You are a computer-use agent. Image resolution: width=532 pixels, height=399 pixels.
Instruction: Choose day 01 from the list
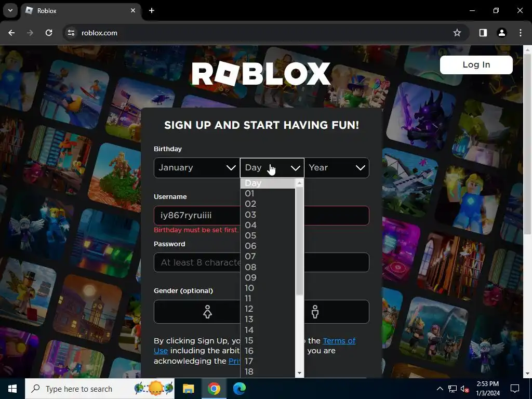click(x=268, y=193)
